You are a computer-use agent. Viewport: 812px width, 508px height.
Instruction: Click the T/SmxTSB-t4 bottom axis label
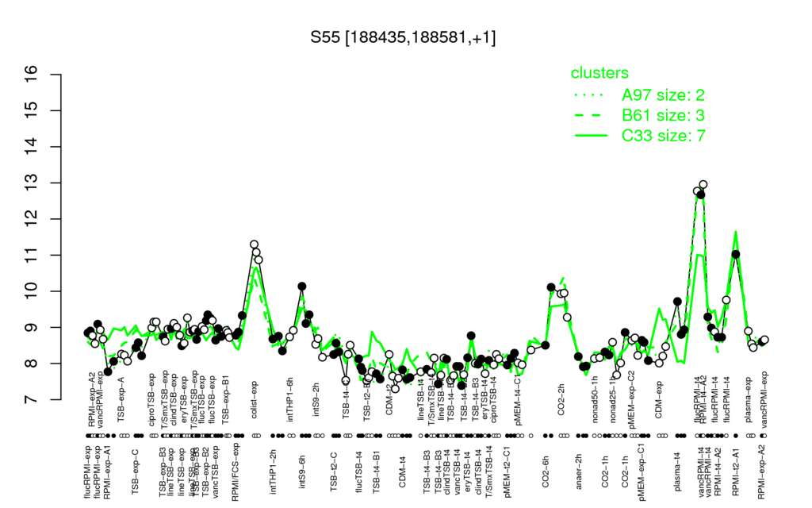tap(488, 471)
